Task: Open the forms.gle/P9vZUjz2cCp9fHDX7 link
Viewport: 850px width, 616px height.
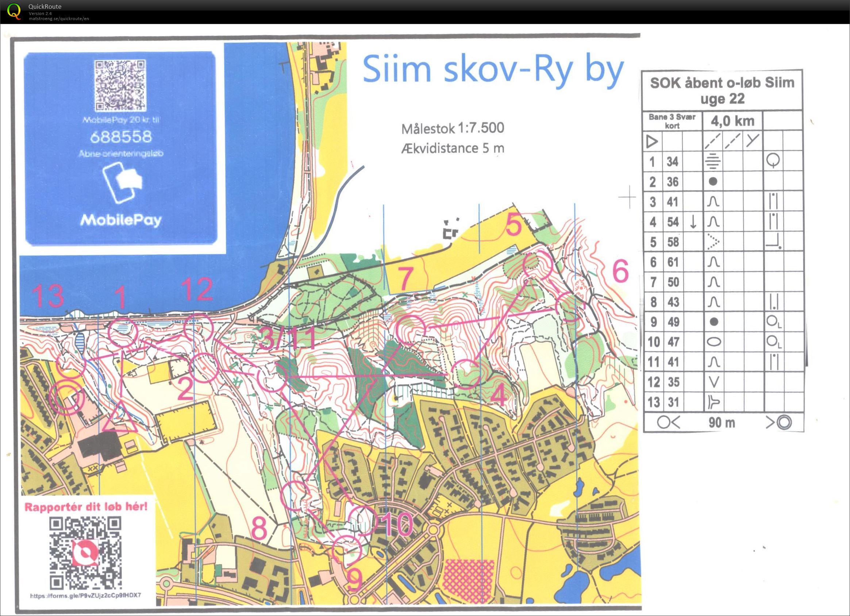Action: [x=86, y=596]
